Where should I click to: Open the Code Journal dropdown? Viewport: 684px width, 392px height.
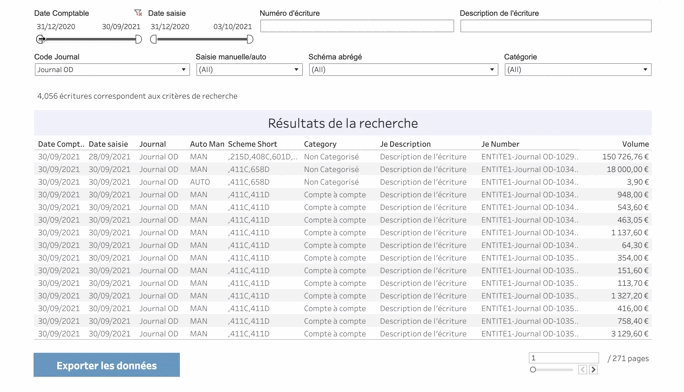tap(112, 70)
